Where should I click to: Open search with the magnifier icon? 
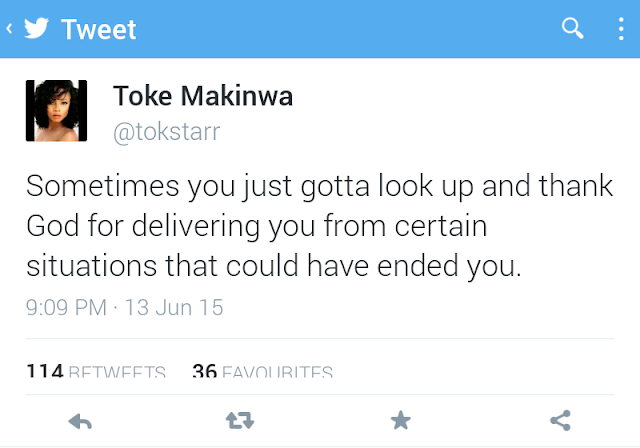[572, 28]
